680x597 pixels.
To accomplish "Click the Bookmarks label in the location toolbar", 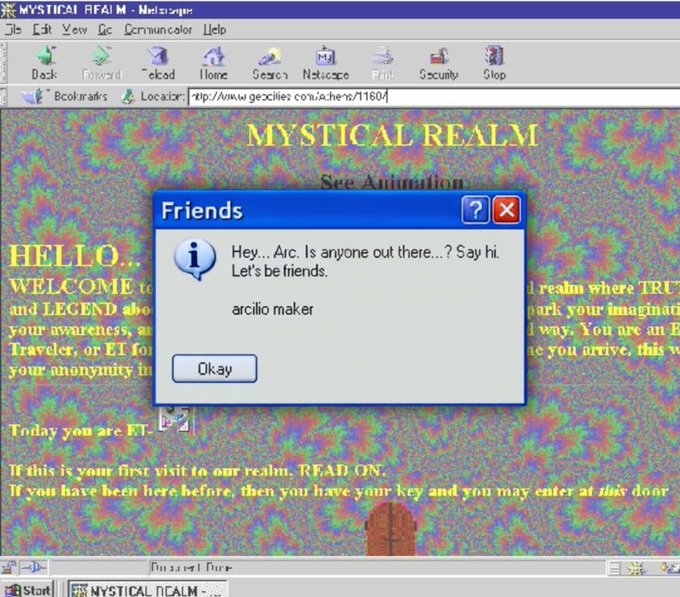I will [81, 96].
